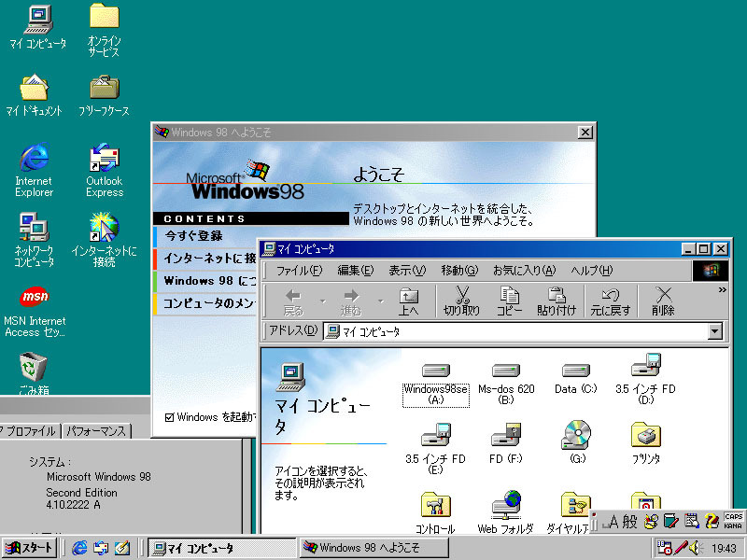Click 今すぐ登録 in the Contents list

point(194,236)
